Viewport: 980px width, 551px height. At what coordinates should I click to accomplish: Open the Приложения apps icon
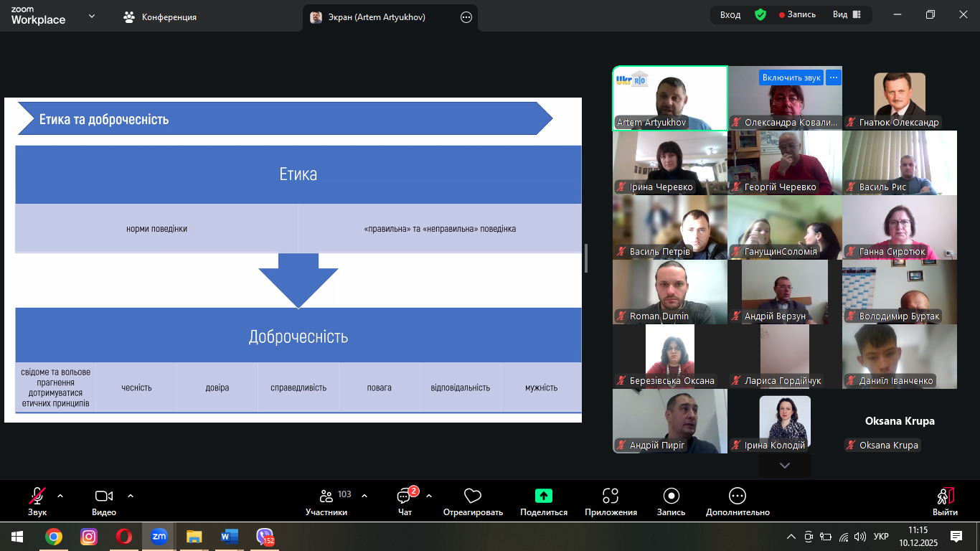pos(611,496)
